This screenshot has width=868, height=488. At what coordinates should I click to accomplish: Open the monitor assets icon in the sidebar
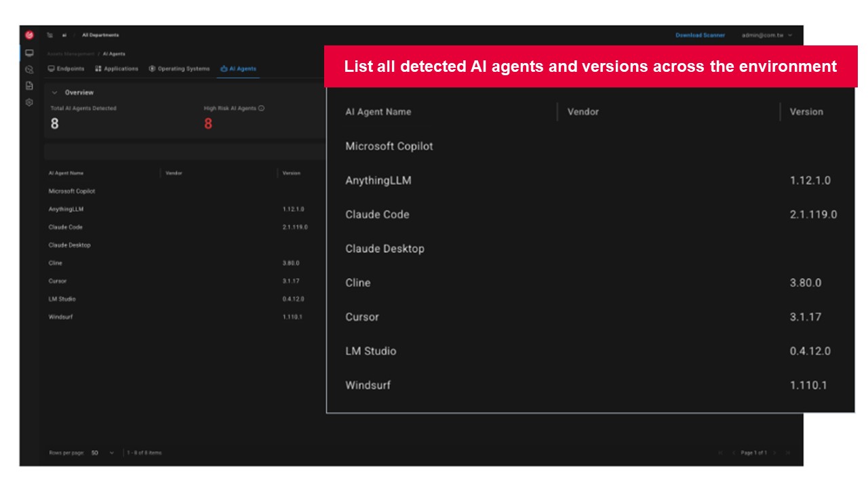pos(29,53)
